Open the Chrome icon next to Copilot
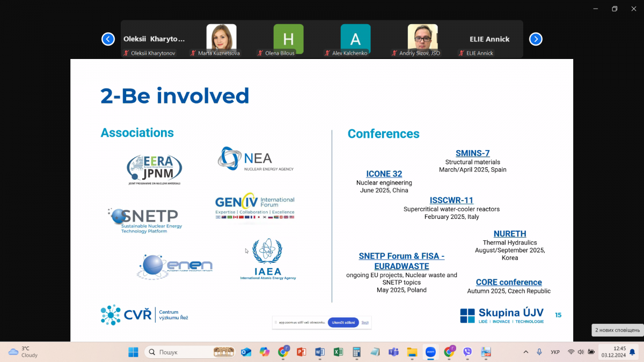The width and height of the screenshot is (644, 362). [x=283, y=352]
